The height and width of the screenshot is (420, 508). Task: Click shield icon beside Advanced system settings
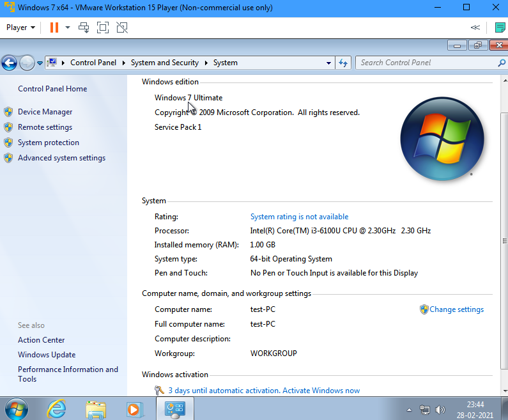point(8,158)
